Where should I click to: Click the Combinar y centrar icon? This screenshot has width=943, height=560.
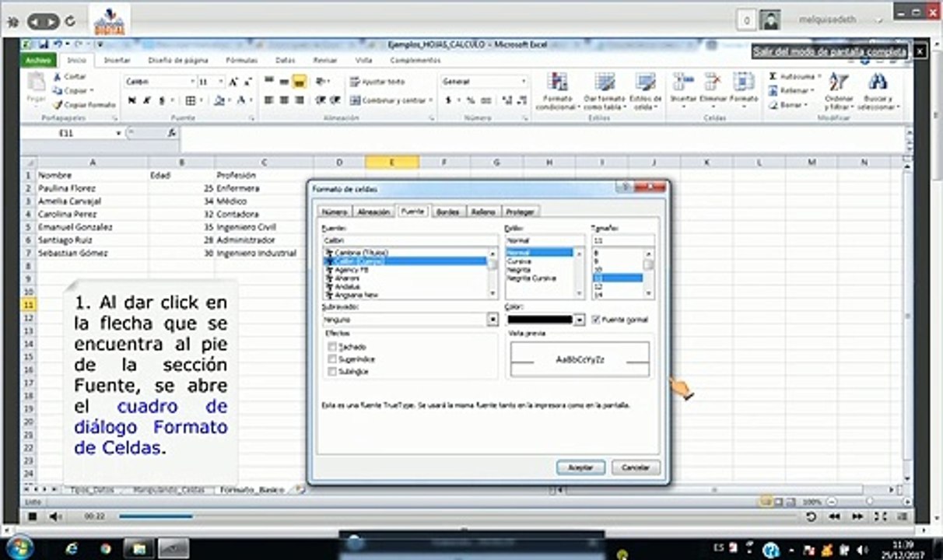[x=356, y=100]
